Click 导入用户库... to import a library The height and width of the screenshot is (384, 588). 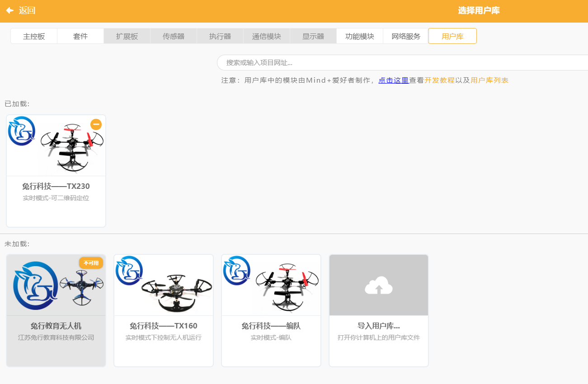tap(379, 326)
